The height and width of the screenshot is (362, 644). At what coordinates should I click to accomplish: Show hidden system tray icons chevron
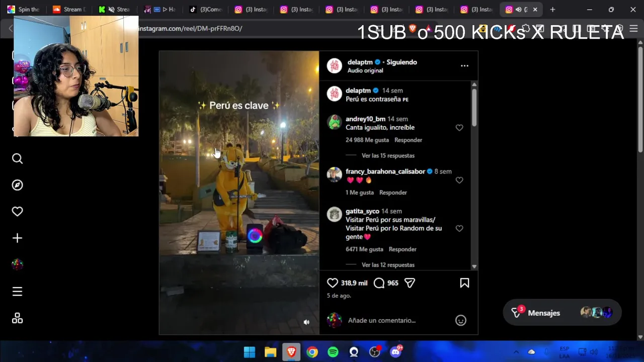[516, 352]
